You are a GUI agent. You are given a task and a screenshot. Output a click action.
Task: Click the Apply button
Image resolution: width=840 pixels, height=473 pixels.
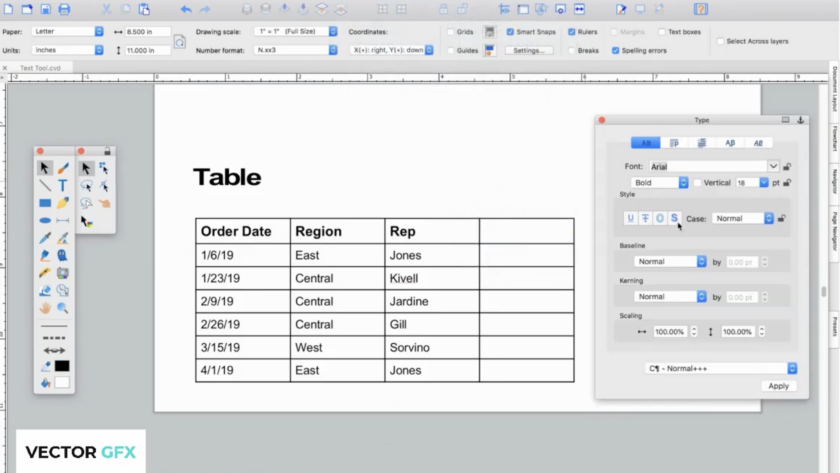[x=778, y=386]
